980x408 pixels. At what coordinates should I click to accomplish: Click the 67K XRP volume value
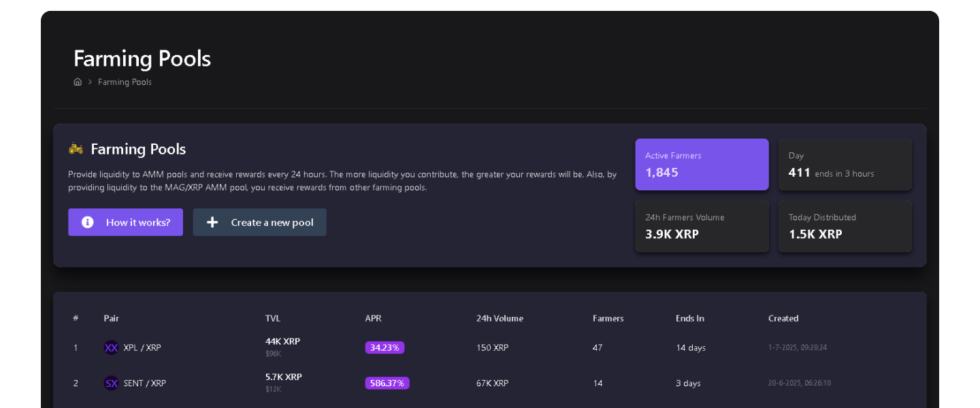[492, 383]
